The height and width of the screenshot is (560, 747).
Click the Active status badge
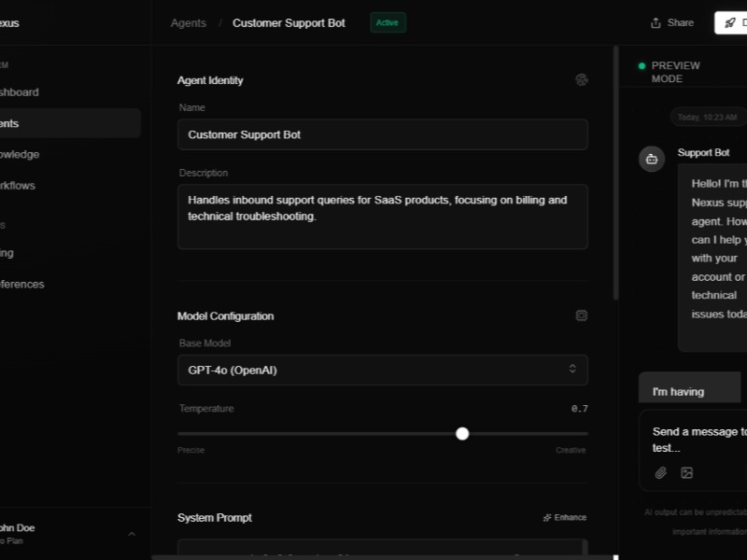point(388,22)
